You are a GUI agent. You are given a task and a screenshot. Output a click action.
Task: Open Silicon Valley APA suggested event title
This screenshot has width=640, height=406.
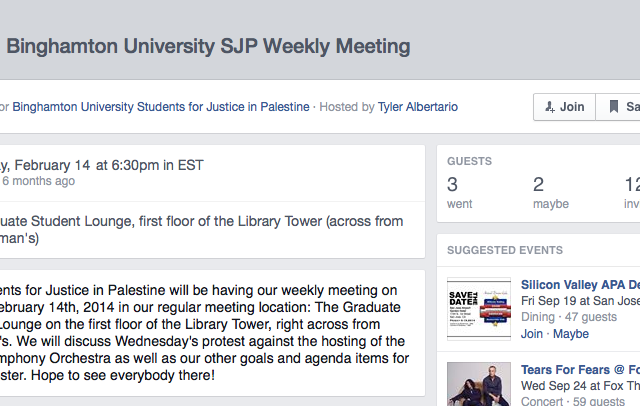click(580, 284)
